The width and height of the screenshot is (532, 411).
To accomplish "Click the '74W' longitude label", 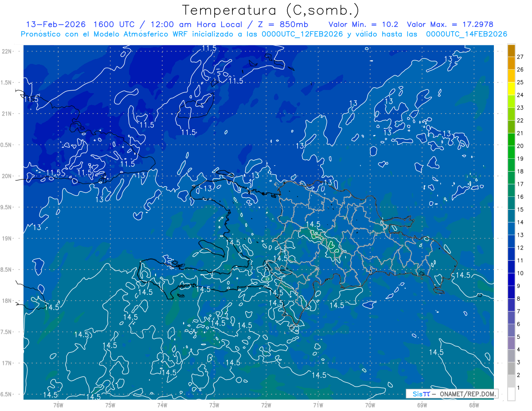I will coord(162,405).
